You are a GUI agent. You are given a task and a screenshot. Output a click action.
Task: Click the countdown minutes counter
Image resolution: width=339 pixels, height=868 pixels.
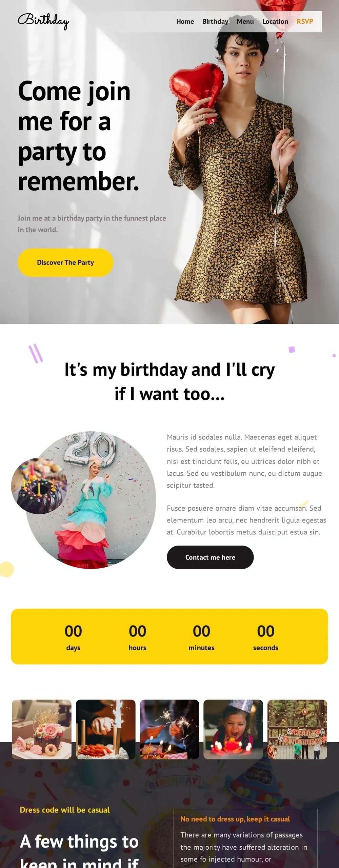point(201,637)
